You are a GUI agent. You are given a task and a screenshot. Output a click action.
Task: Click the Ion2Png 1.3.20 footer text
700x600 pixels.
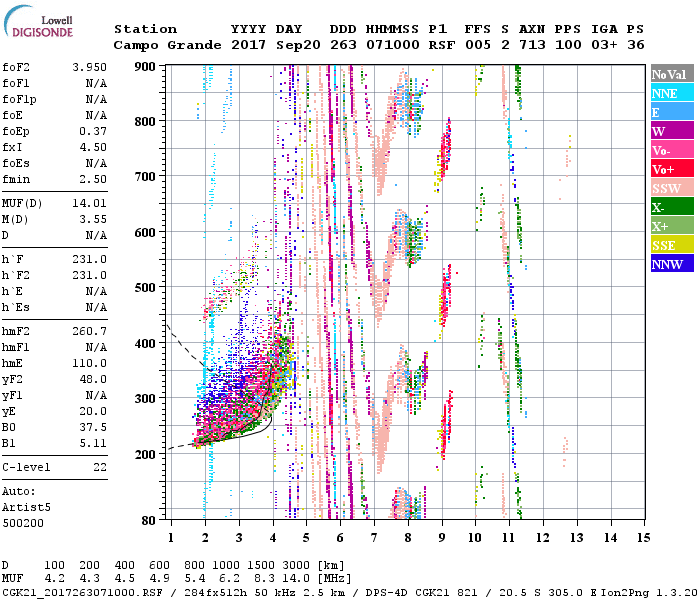[x=649, y=593]
